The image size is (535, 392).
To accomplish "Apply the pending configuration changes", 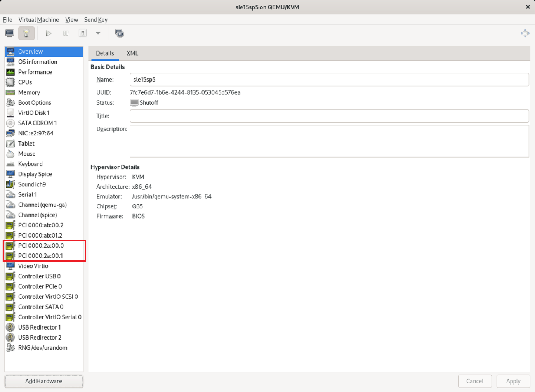I will 513,381.
